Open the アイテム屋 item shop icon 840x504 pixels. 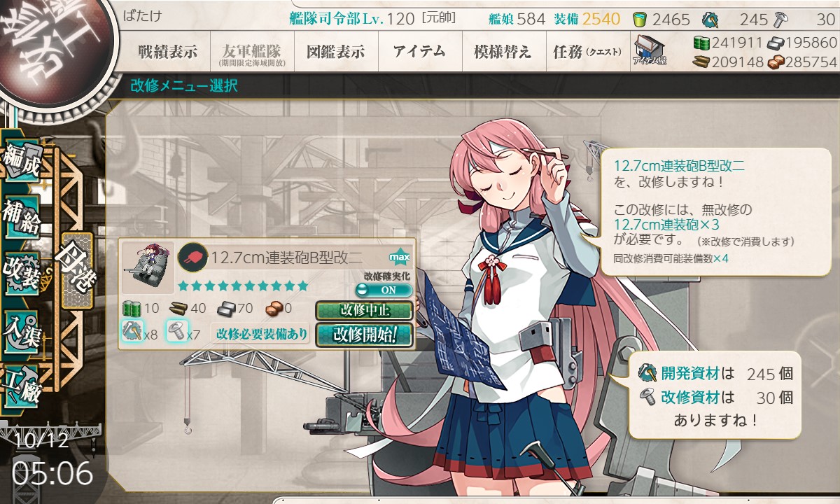coord(650,51)
